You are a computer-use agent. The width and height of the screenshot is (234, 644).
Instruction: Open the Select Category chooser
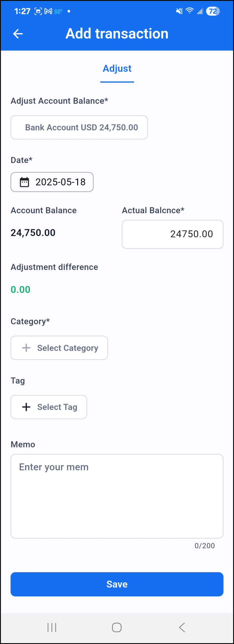(x=59, y=348)
